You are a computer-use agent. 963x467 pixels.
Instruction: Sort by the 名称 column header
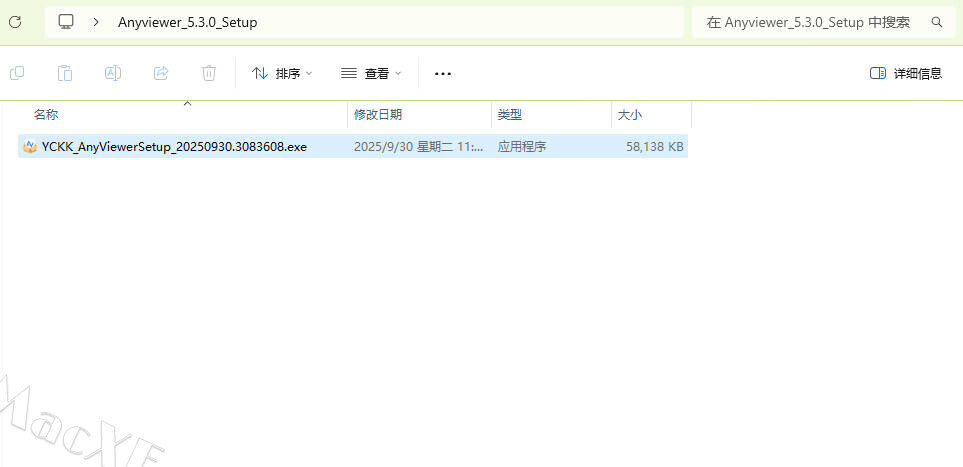(46, 115)
